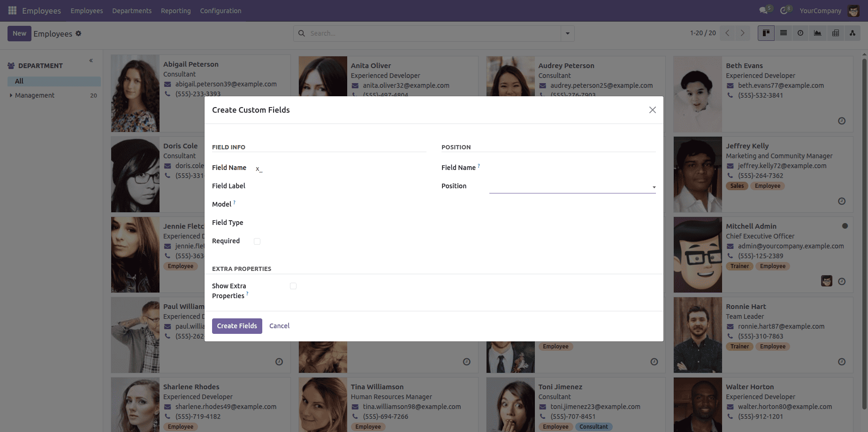Click the Employees app title
868x432 pixels.
[41, 11]
